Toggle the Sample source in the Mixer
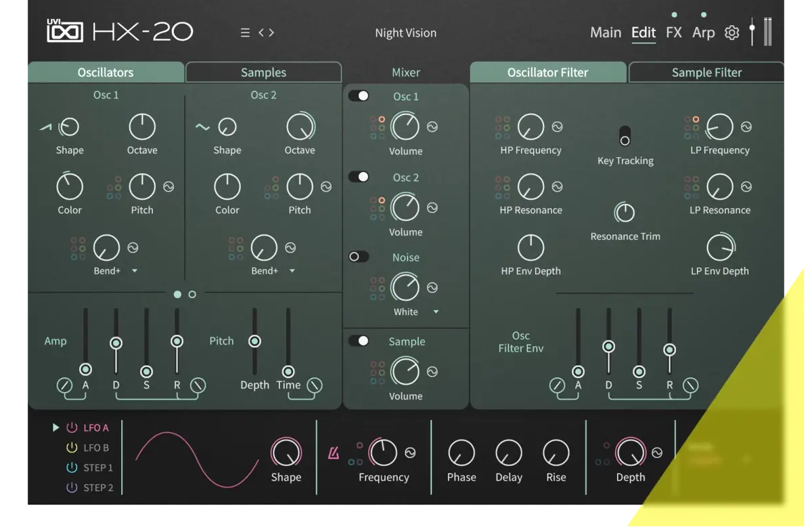This screenshot has width=812, height=531. point(359,341)
